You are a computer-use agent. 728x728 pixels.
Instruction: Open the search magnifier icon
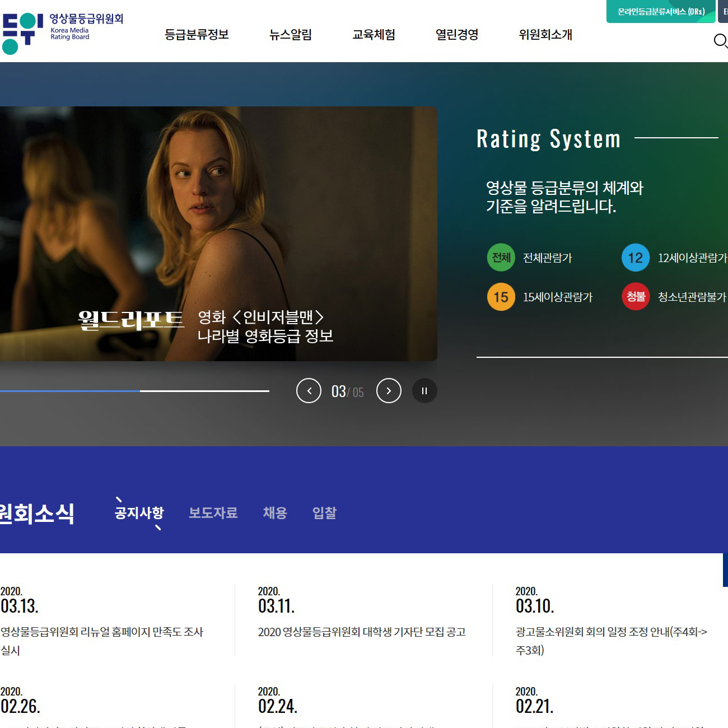point(720,41)
